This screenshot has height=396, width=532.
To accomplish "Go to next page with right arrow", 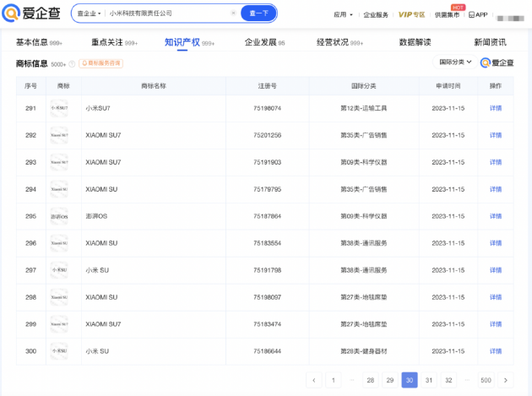I will click(x=506, y=380).
